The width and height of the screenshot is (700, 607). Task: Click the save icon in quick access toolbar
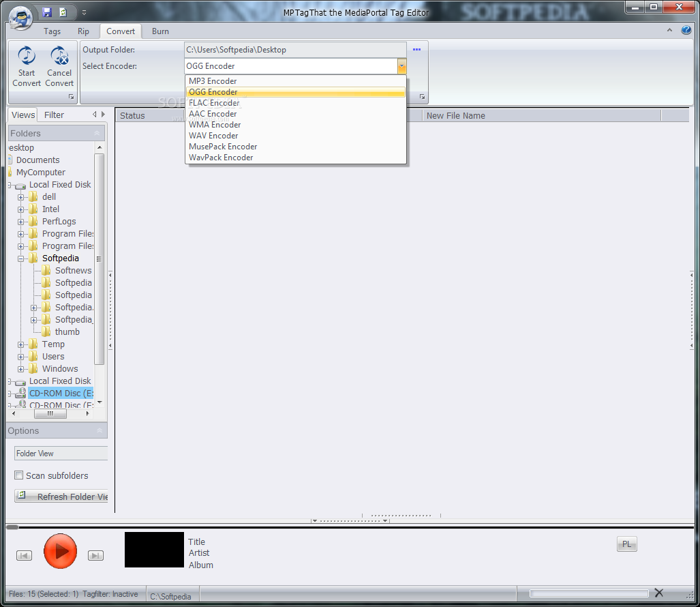click(x=47, y=12)
